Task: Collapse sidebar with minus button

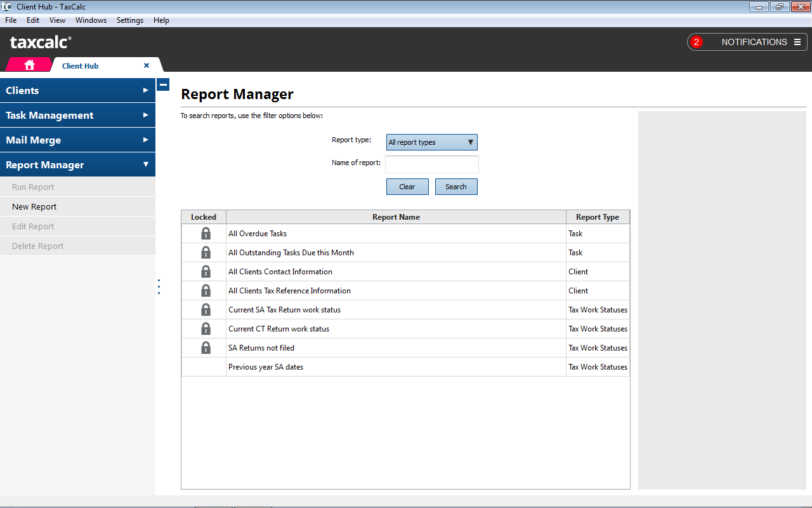Action: pyautogui.click(x=163, y=84)
